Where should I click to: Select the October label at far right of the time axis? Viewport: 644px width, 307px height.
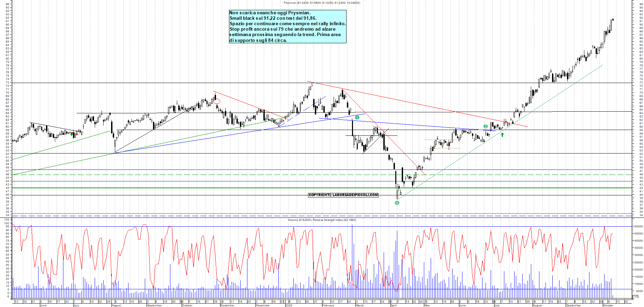pyautogui.click(x=608, y=305)
